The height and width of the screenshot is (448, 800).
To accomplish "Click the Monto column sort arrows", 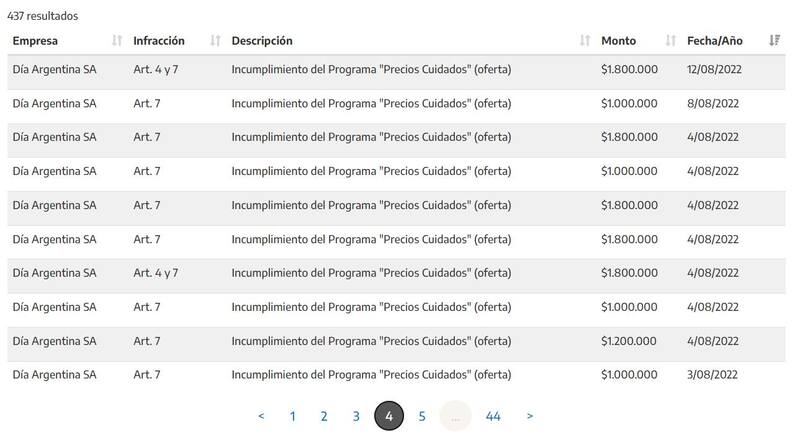I will pyautogui.click(x=670, y=41).
